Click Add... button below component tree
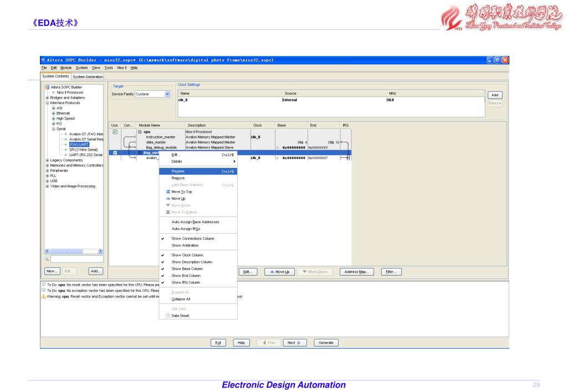This screenshot has width=567, height=392. pos(95,271)
